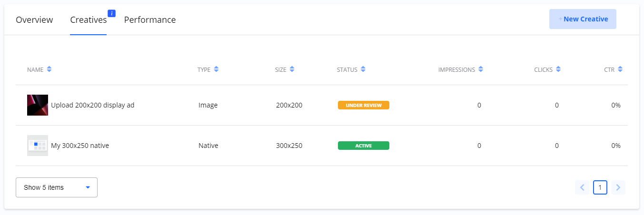Switch to the Performance tab
The image size is (644, 215).
[x=150, y=20]
